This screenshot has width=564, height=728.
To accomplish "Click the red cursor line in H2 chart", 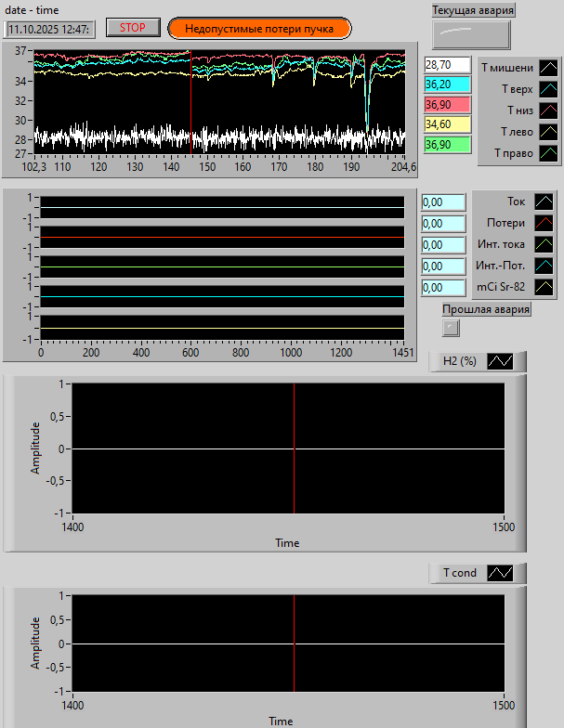I will click(x=294, y=448).
